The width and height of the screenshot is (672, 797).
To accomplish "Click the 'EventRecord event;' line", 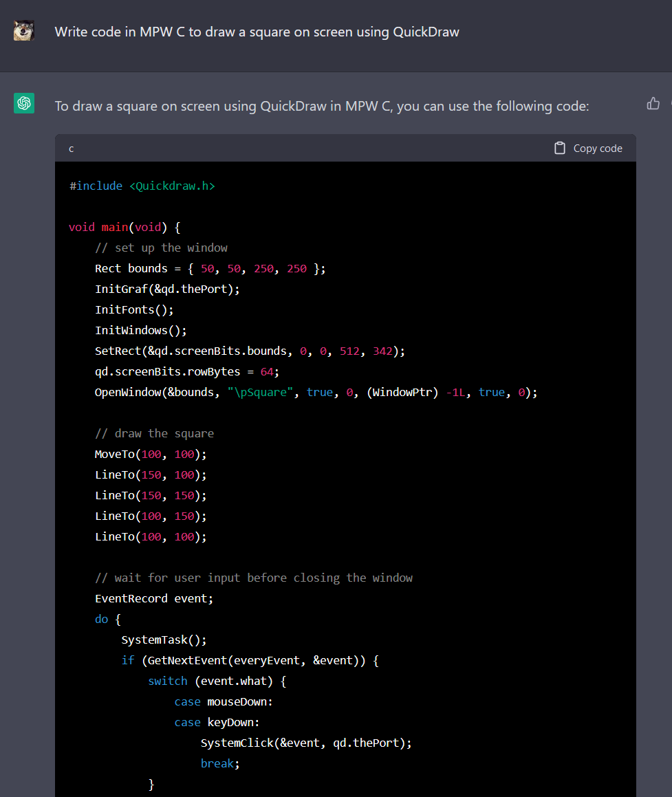I will 154,599.
